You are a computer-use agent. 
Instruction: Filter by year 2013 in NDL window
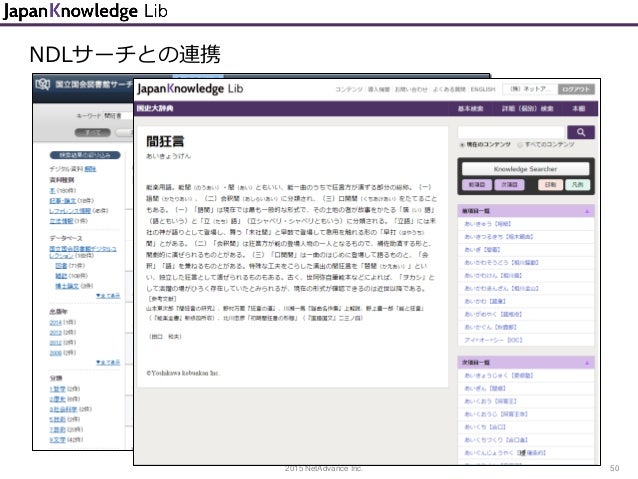coord(55,333)
